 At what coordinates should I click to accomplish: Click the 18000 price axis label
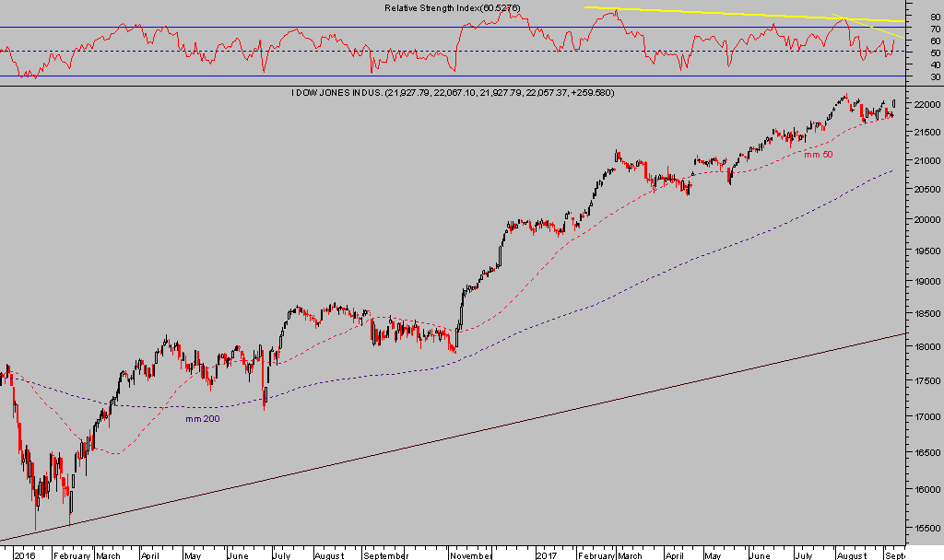925,347
